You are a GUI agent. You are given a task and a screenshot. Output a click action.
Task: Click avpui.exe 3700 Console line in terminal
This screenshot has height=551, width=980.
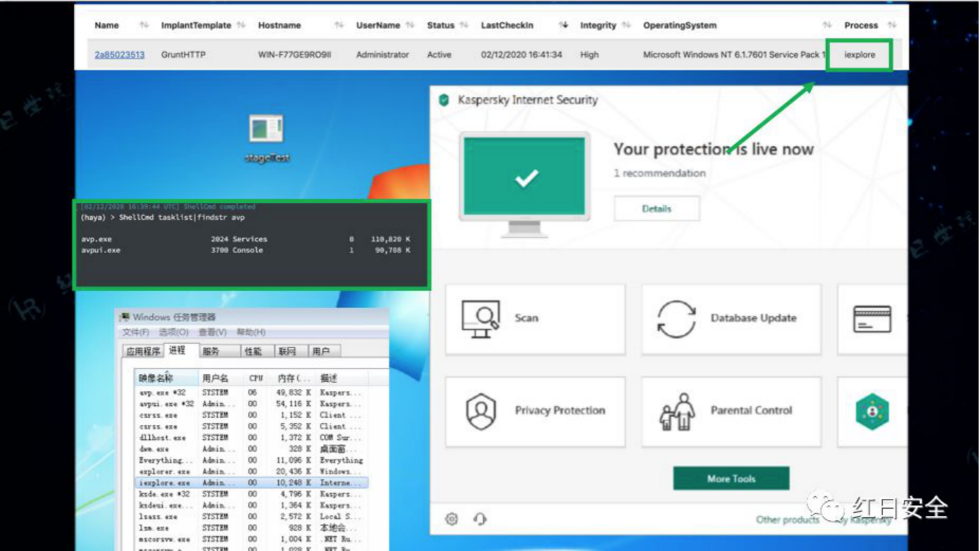click(x=246, y=250)
